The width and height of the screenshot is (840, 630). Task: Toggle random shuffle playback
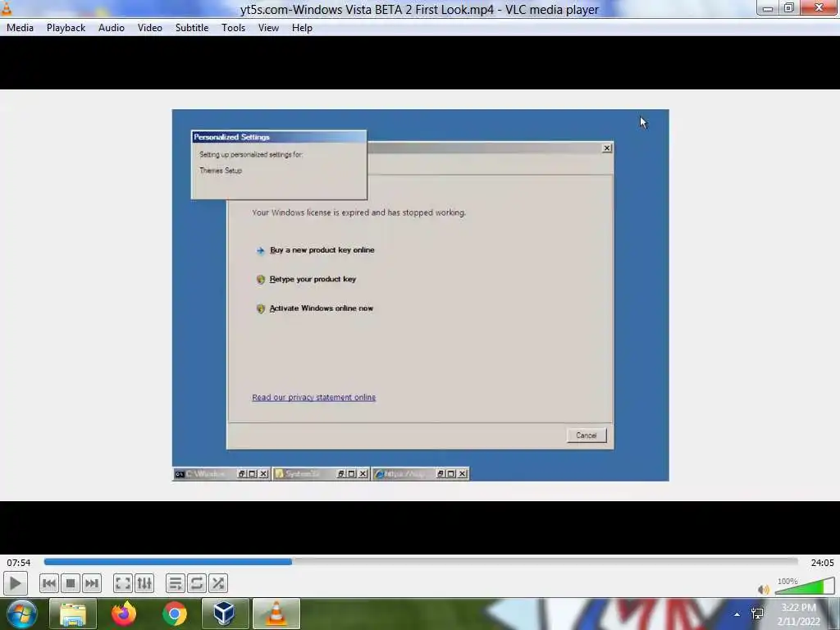[218, 583]
